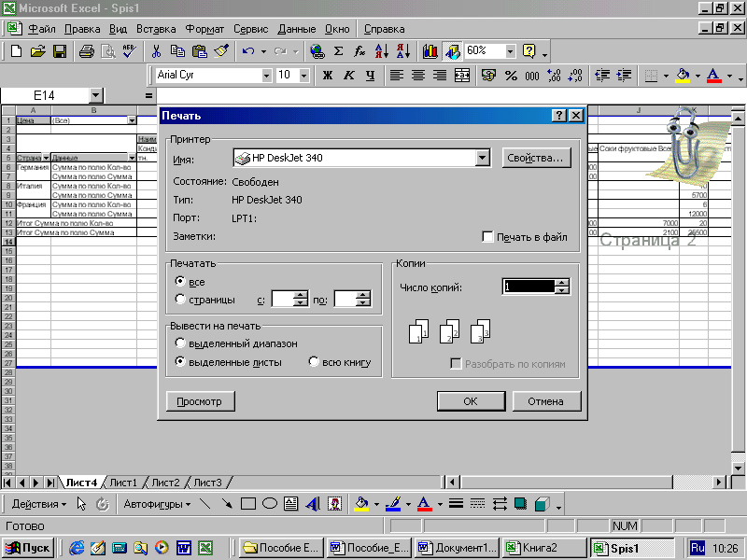Viewport: 747px width, 560px height.
Task: Click the Undo arrow icon
Action: pos(247,51)
